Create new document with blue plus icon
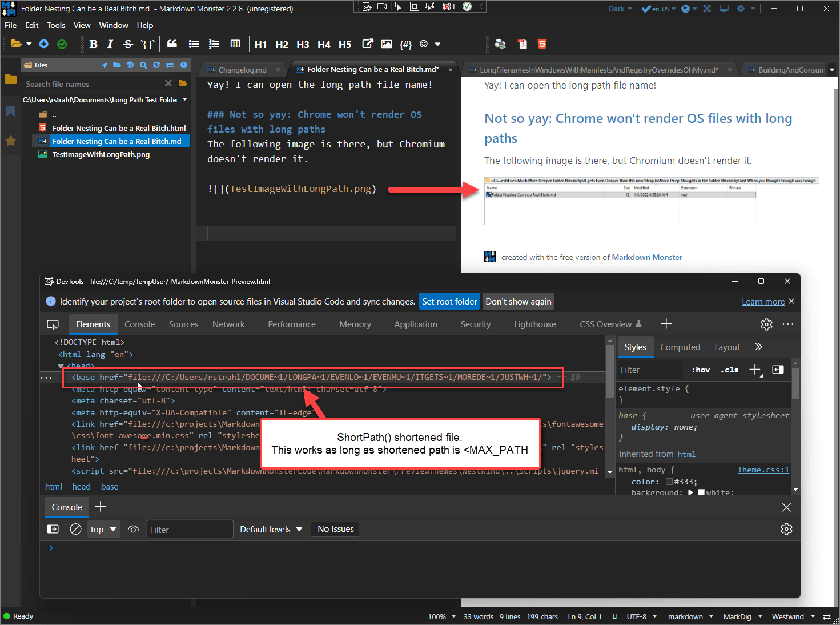This screenshot has width=840, height=625. pyautogui.click(x=44, y=44)
